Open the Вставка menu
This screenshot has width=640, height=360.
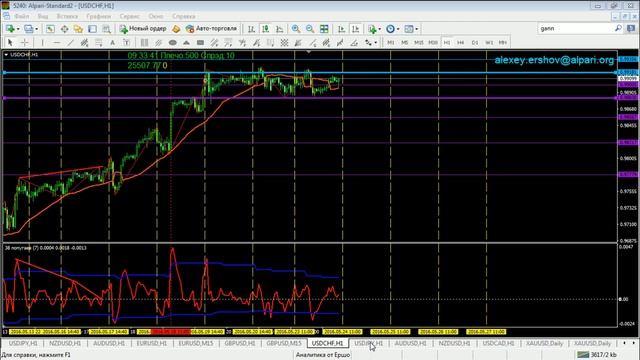point(67,16)
